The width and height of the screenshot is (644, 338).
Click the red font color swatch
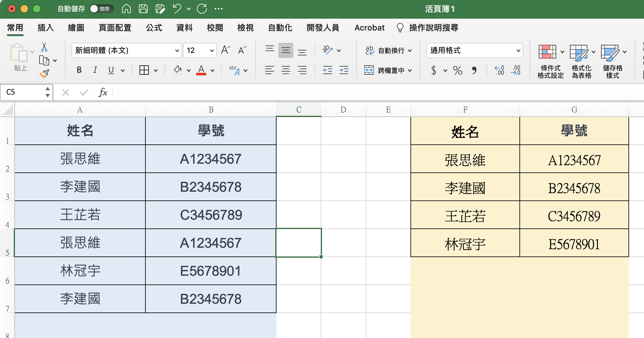(202, 74)
